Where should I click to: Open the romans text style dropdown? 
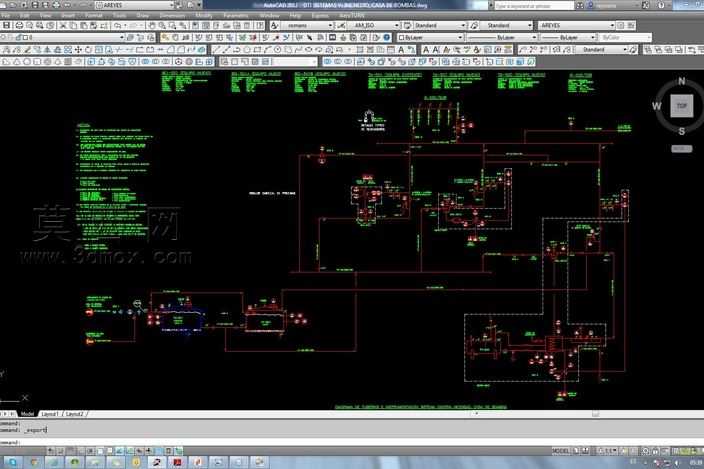click(x=307, y=26)
